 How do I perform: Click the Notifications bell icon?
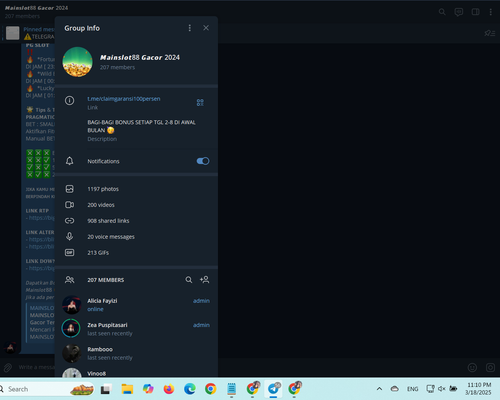pos(69,161)
